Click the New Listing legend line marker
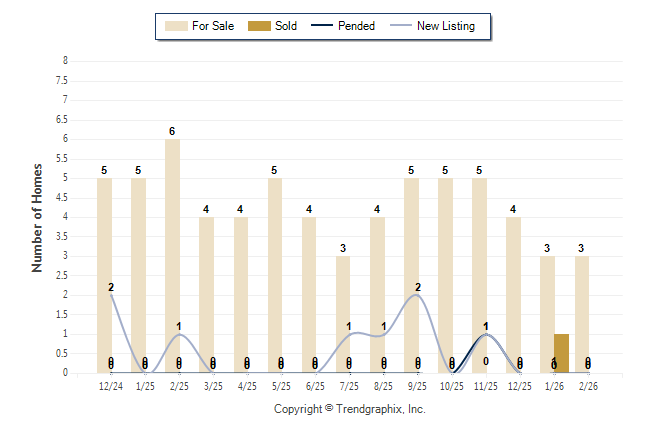646x434 pixels. click(403, 26)
